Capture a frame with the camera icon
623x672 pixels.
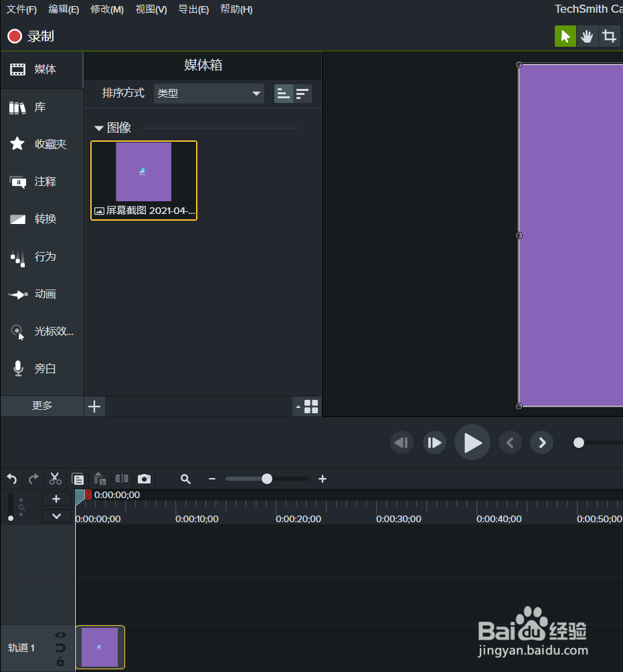(x=144, y=479)
